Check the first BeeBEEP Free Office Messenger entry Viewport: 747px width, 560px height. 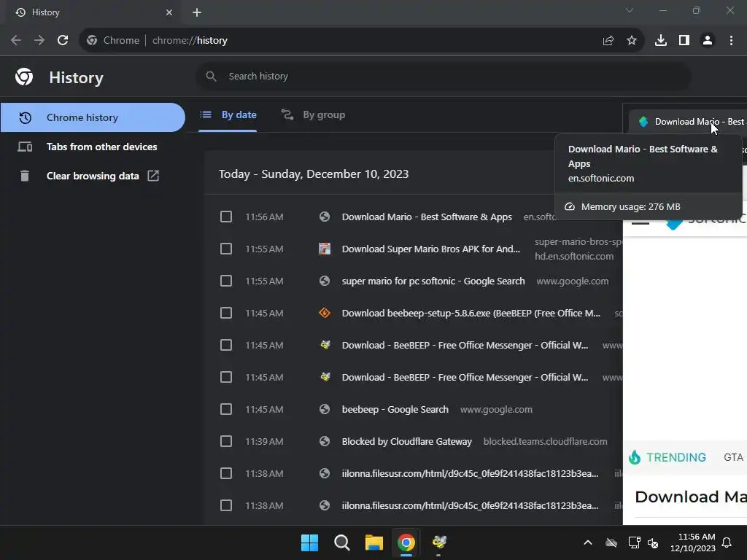226,345
